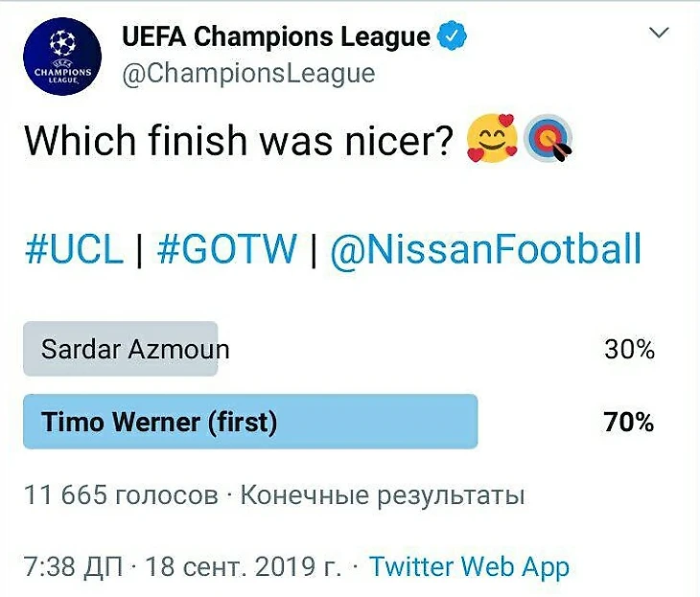Click the Конечные результаты label

pos(382,496)
